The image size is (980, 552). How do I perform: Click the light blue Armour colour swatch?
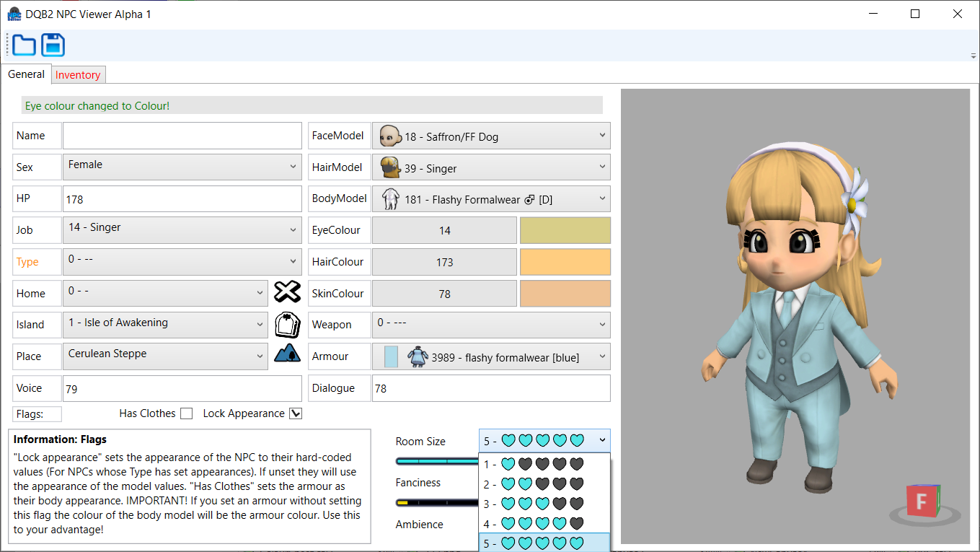click(391, 356)
